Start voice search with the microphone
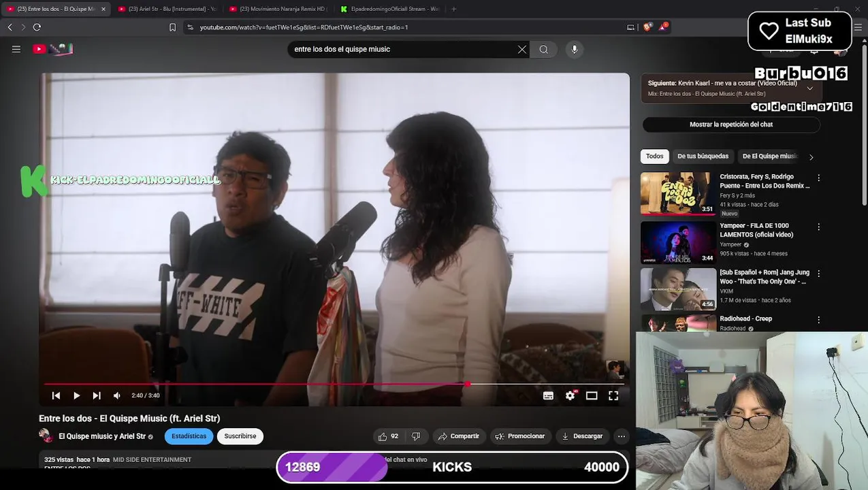 575,49
